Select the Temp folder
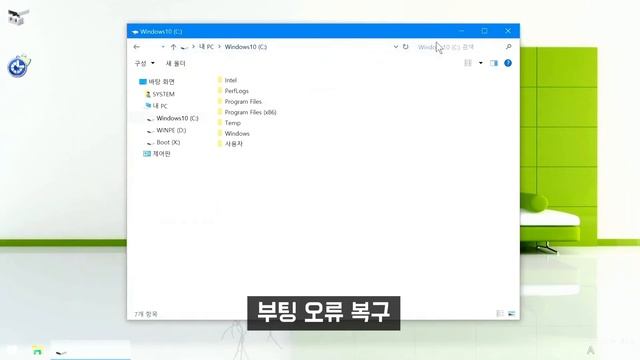640x360 pixels. click(229, 122)
